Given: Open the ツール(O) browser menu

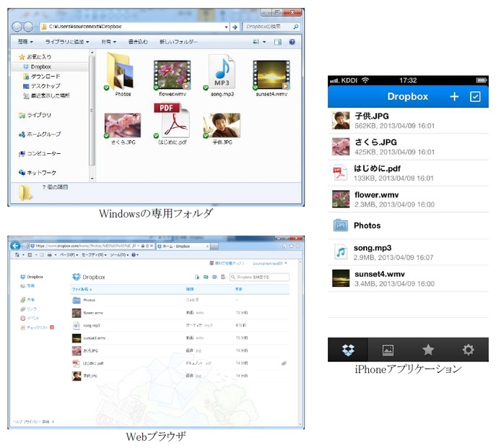Looking at the screenshot, I should (120, 255).
